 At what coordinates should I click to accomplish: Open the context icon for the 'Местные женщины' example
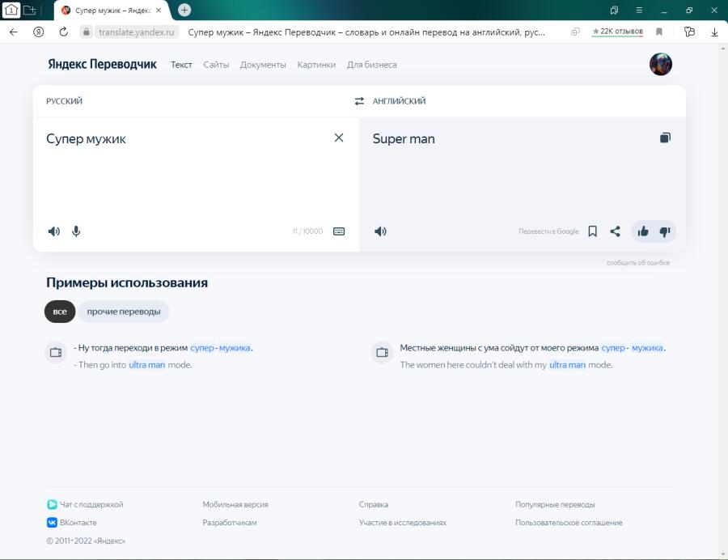coord(382,353)
